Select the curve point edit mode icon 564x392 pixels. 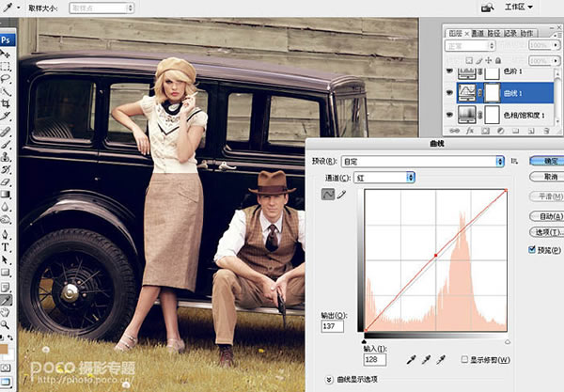coord(330,195)
